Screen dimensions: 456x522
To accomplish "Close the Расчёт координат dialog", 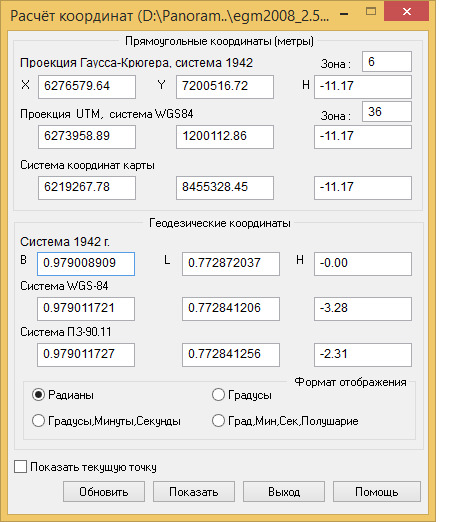I will click(406, 12).
